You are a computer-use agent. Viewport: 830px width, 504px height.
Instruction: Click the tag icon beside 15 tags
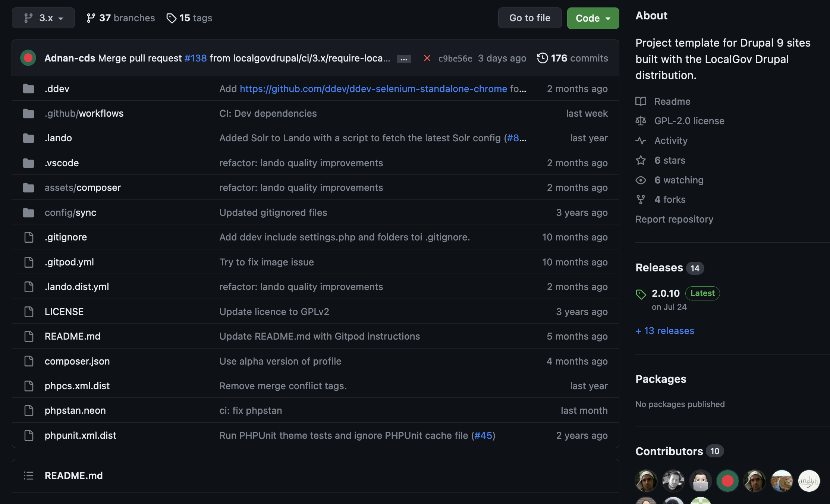click(171, 18)
